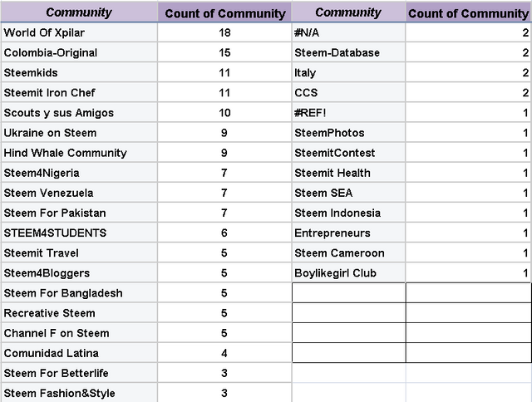Screen dimensions: 532x402
Task: Click the CCS community cell
Action: [348, 92]
